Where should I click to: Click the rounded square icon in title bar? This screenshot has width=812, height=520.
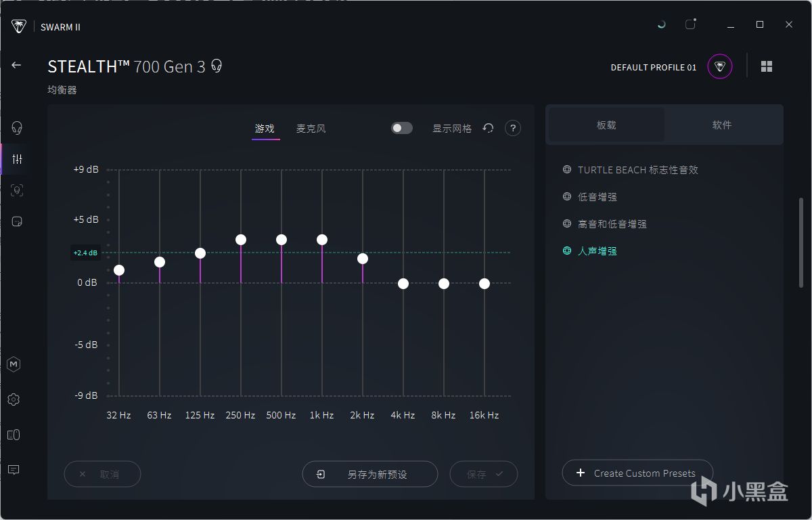(690, 24)
